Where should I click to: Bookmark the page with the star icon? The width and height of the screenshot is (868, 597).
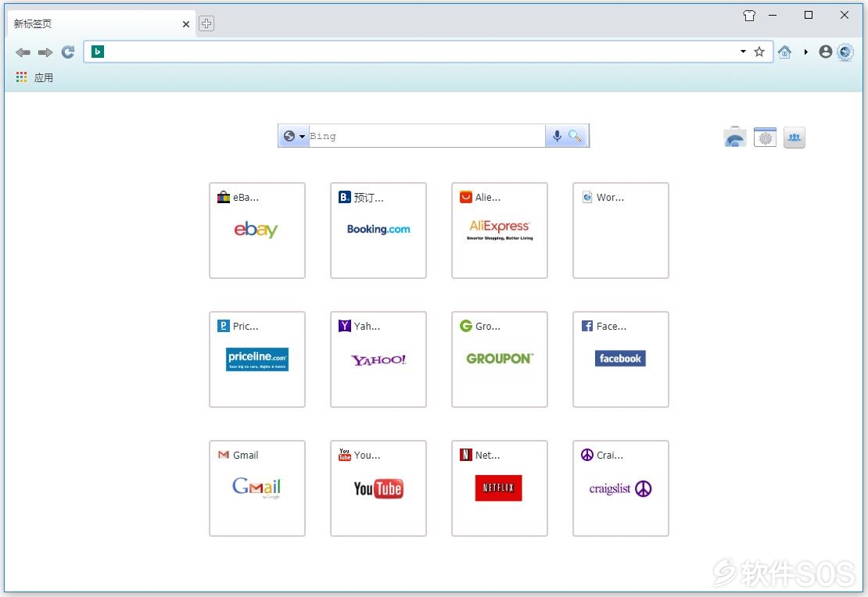pos(759,52)
